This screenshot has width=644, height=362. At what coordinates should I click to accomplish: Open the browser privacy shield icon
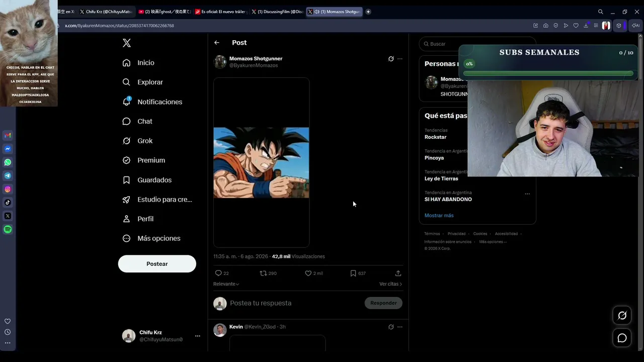pos(556,26)
